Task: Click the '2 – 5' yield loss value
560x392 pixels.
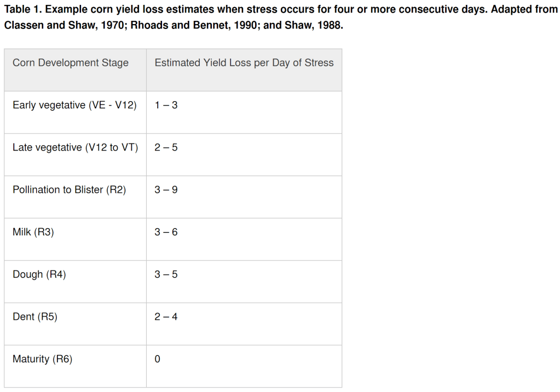Action: [166, 147]
